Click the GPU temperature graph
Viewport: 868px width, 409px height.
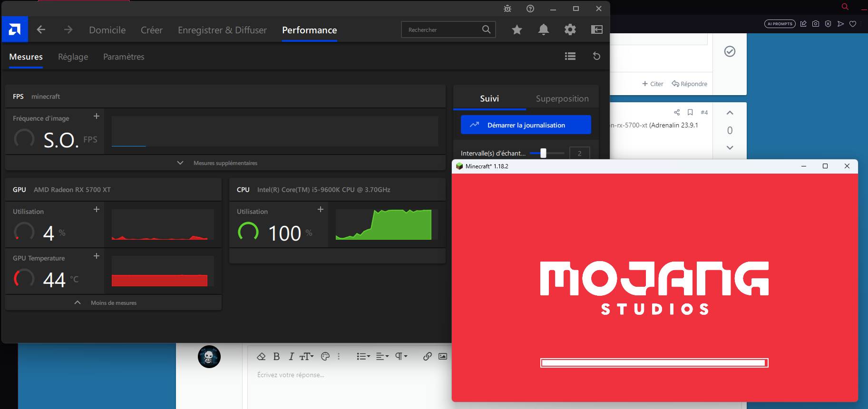[163, 271]
